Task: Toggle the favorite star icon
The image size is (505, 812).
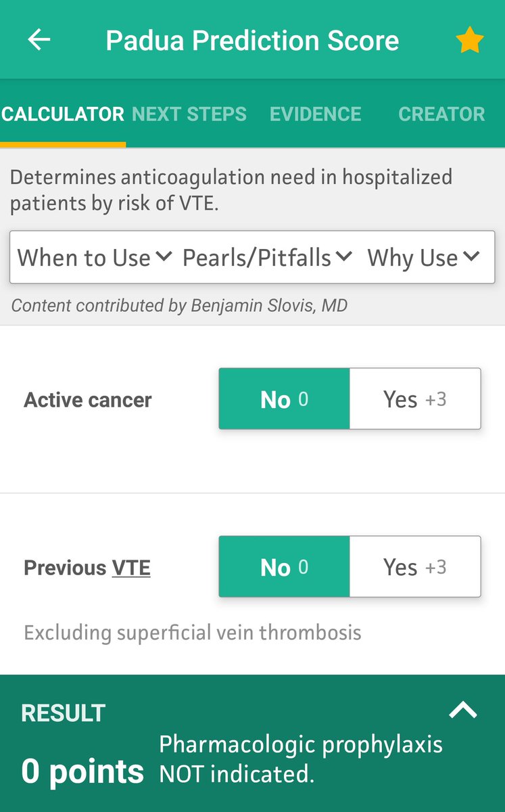Action: point(469,41)
